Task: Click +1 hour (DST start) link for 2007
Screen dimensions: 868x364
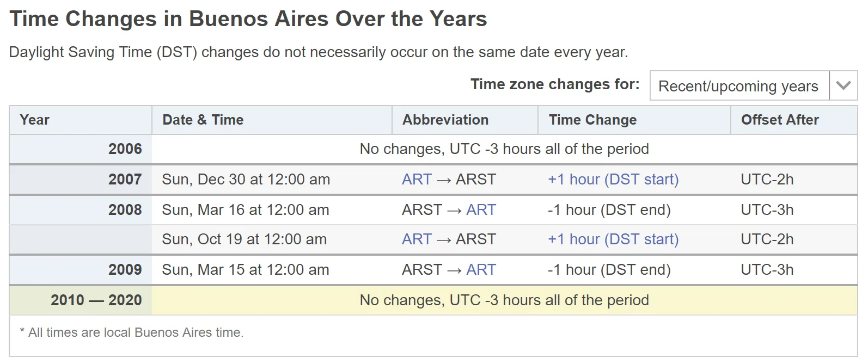Action: click(613, 180)
